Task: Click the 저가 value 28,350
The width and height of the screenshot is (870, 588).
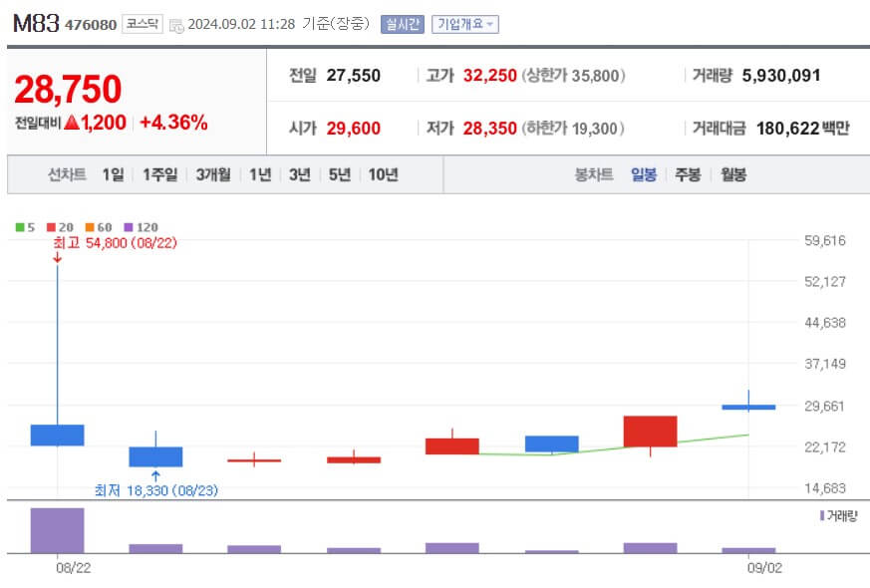Action: coord(490,129)
